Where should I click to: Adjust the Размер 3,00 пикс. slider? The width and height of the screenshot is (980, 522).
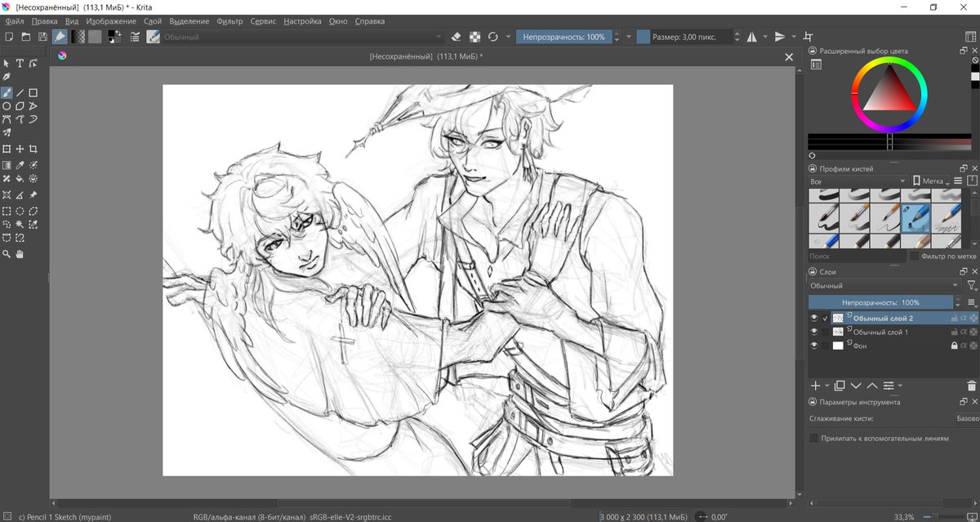[x=683, y=37]
